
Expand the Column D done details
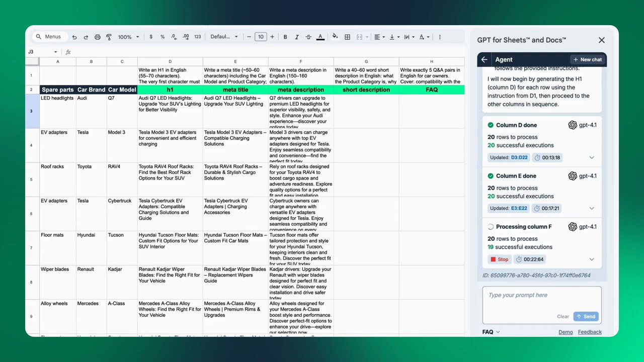592,157
